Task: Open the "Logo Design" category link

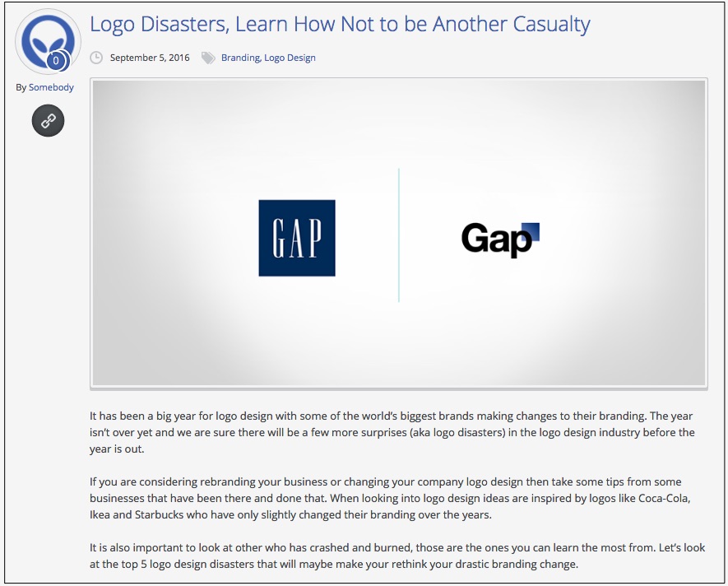Action: pos(290,58)
